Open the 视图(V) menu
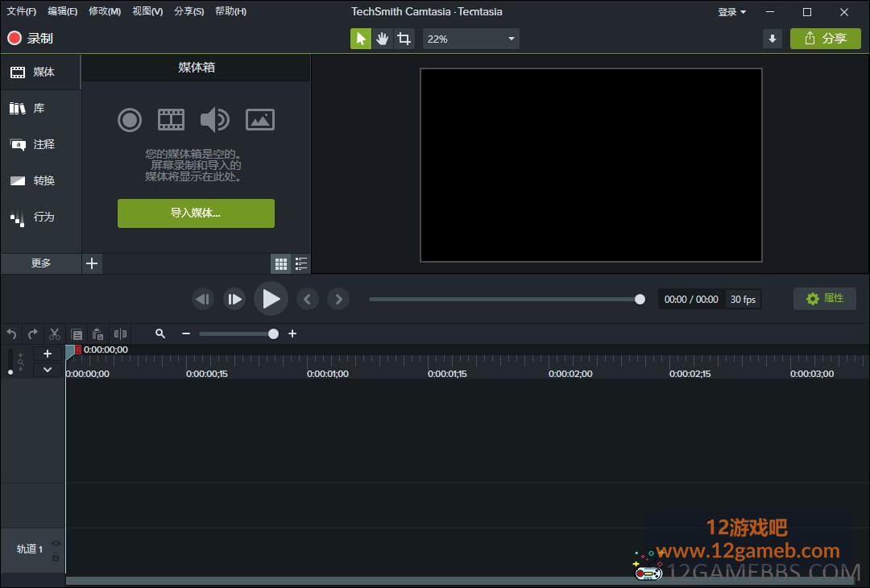 click(x=147, y=11)
